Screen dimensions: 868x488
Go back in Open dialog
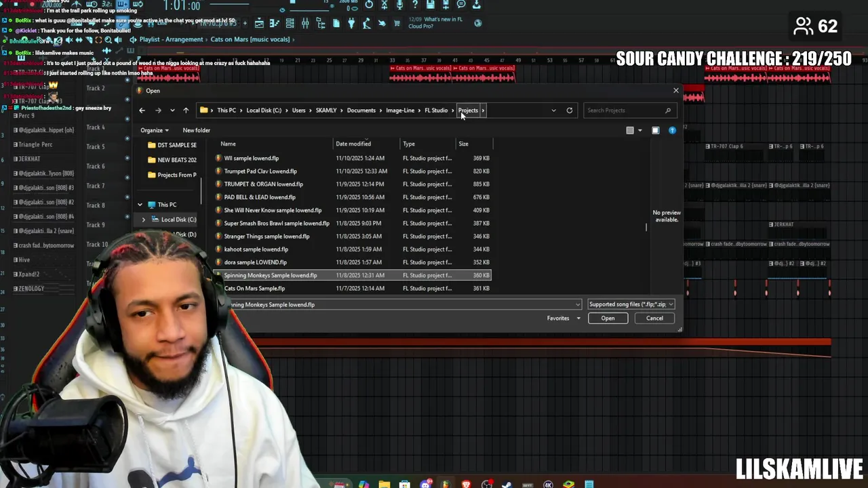(x=142, y=110)
